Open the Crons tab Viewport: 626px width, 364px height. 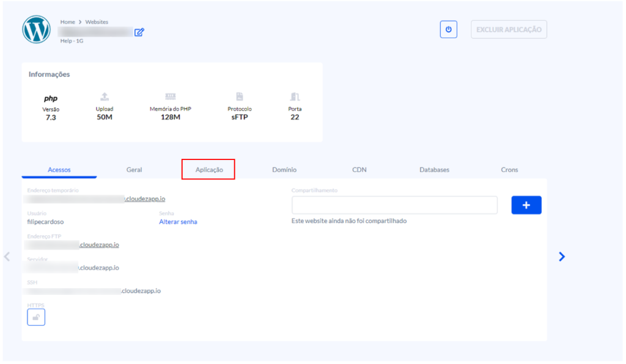[x=509, y=170]
